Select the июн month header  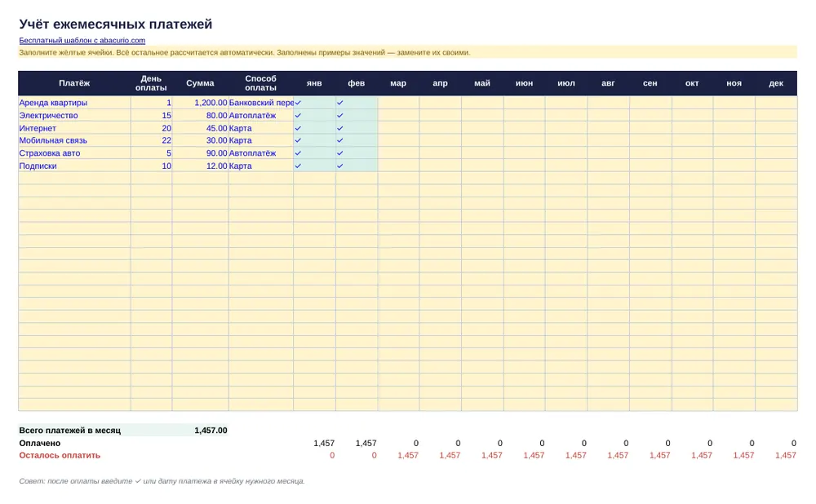point(524,83)
